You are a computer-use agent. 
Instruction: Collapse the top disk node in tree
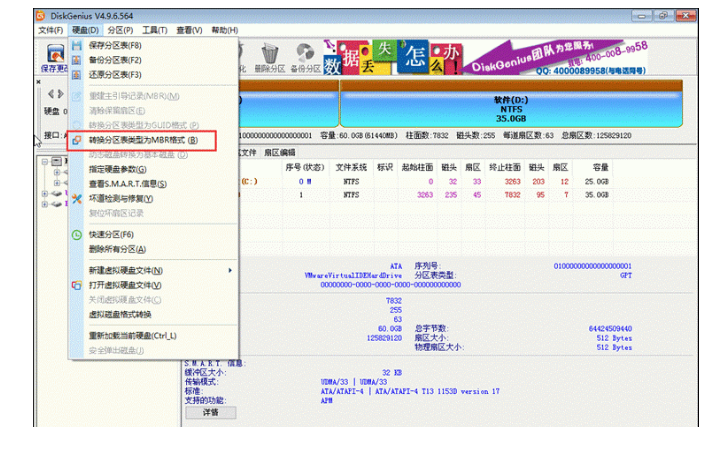(45, 162)
